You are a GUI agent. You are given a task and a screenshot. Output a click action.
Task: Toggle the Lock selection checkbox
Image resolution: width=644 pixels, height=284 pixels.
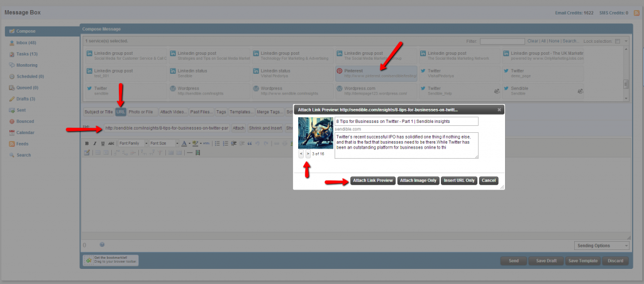[x=618, y=41]
